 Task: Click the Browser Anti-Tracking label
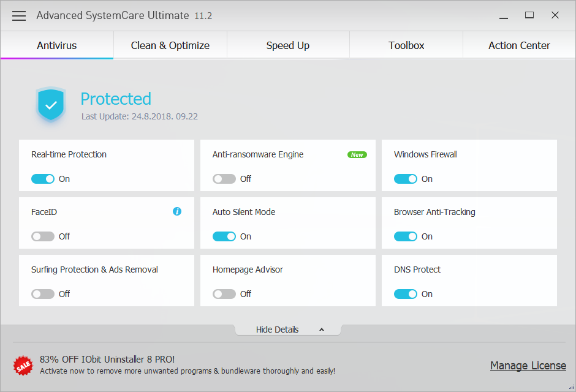coord(434,212)
